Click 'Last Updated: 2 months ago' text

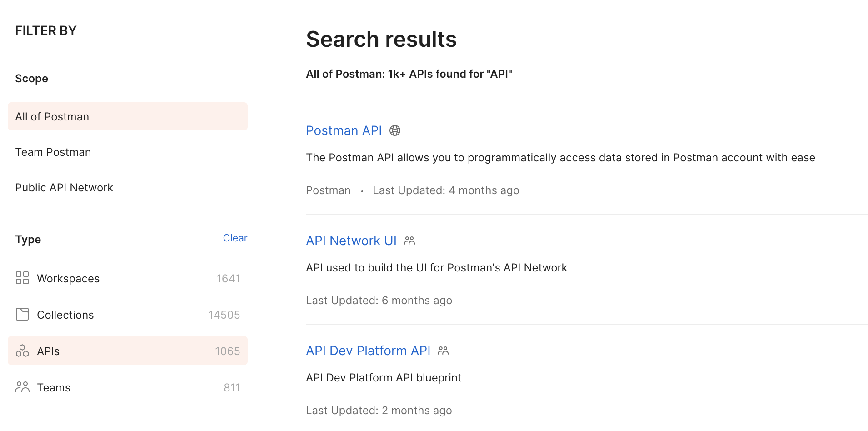379,410
